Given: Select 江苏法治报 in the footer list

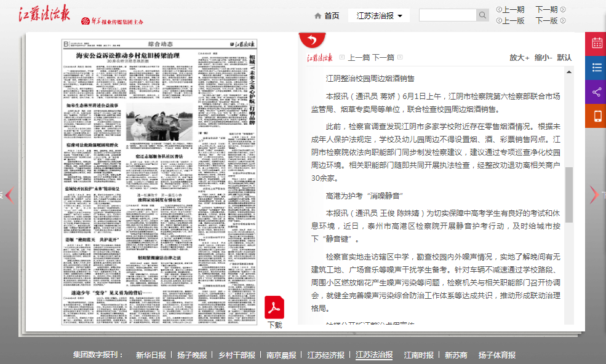Looking at the screenshot, I should coord(374,355).
